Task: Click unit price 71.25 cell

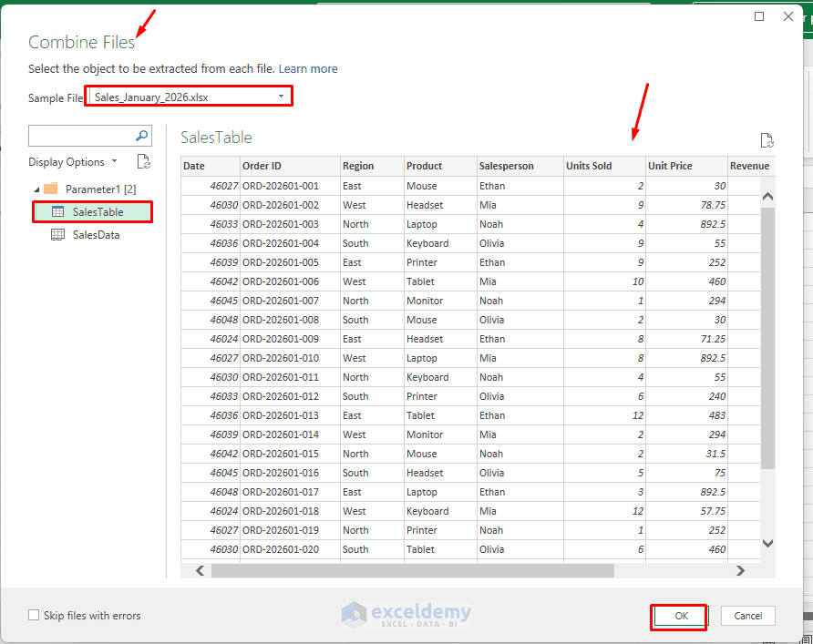Action: tap(686, 340)
